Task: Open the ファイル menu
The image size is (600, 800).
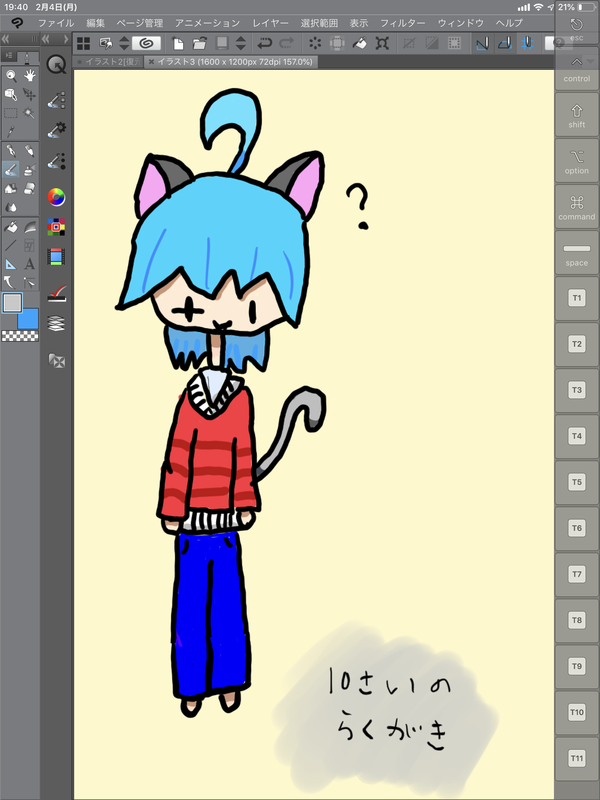Action: point(56,22)
